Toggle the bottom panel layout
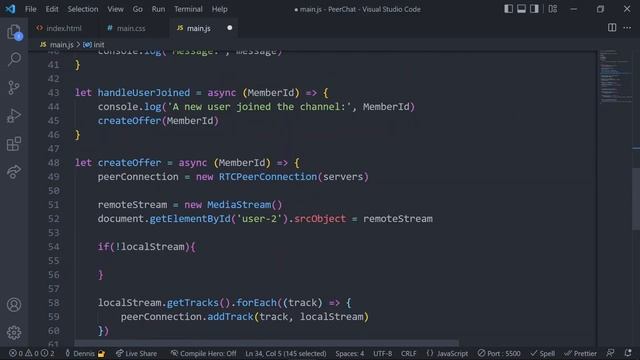 [x=521, y=9]
